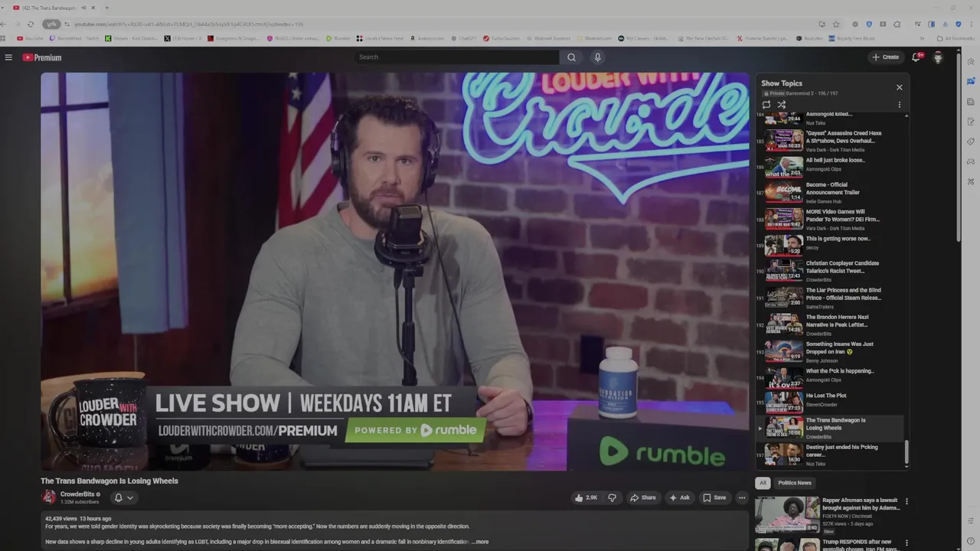Click the browser back arrow

click(3, 24)
